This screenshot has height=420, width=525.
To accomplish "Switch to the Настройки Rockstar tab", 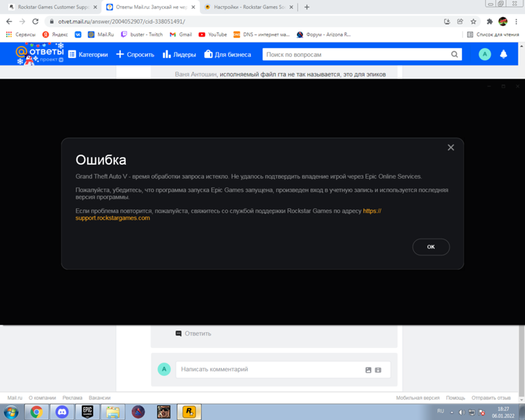I will pos(246,7).
